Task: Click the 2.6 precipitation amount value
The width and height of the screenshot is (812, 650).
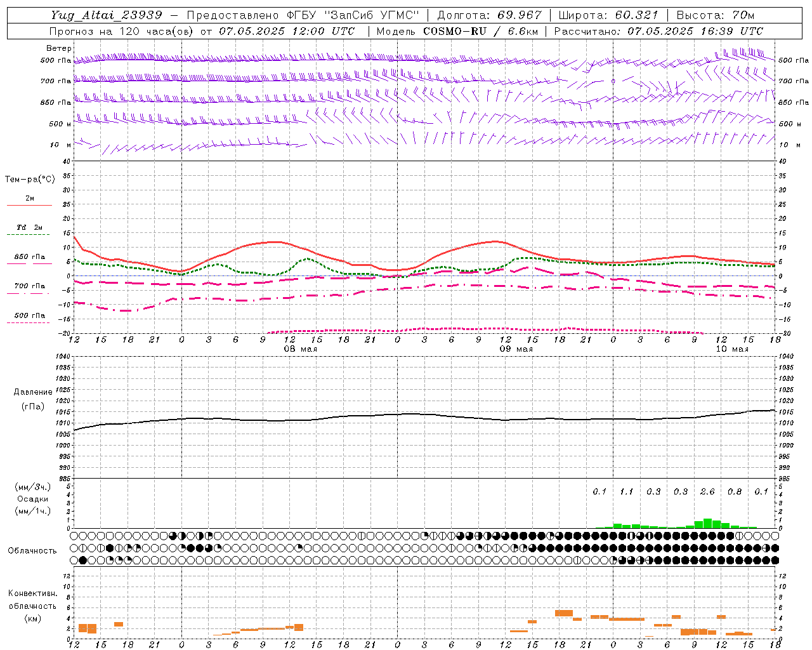Action: [707, 492]
